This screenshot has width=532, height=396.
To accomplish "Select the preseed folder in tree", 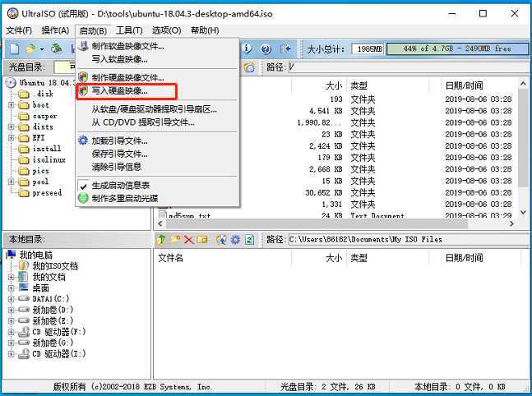I will (47, 193).
